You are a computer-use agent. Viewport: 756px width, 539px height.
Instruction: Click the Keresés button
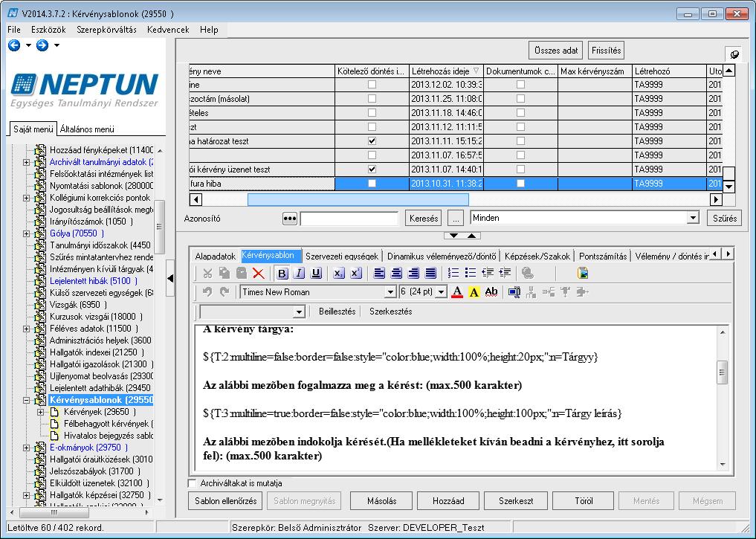[x=424, y=219]
